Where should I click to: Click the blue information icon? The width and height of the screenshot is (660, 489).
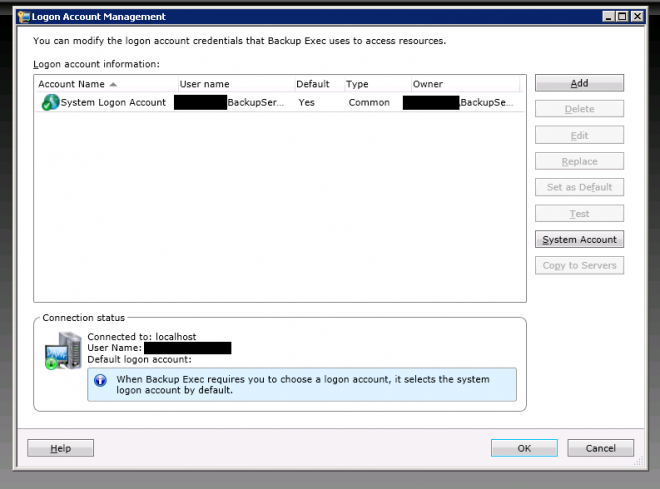[x=100, y=380]
